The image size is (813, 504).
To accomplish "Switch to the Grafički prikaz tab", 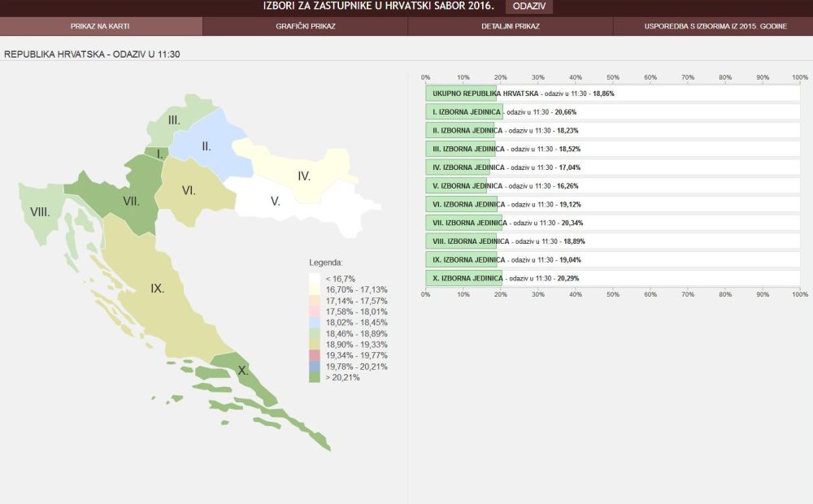I will pos(305,26).
